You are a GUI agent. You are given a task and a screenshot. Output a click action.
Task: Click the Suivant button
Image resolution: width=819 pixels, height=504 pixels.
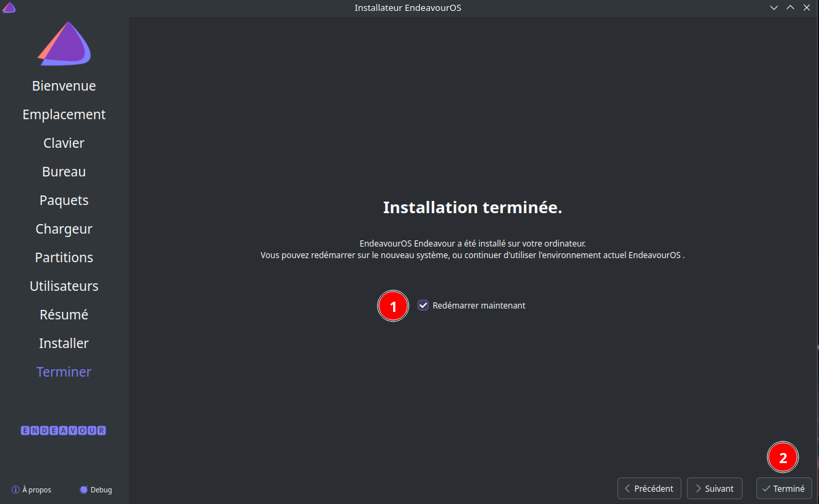pos(714,488)
